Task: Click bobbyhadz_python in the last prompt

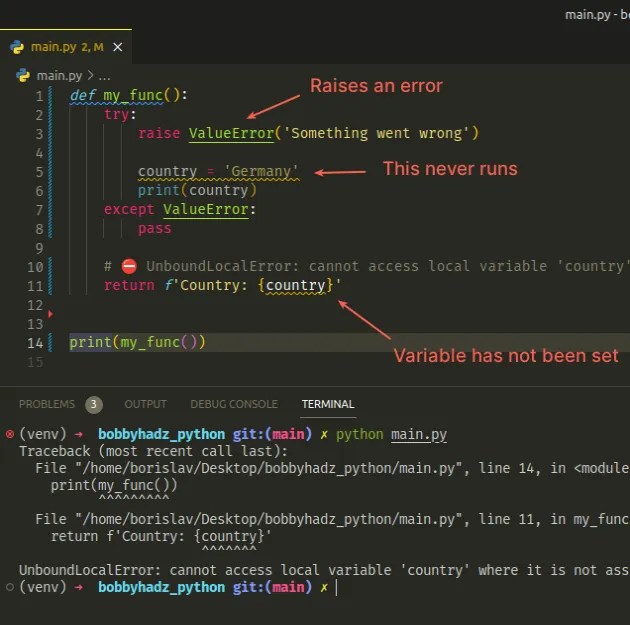Action: coord(162,587)
